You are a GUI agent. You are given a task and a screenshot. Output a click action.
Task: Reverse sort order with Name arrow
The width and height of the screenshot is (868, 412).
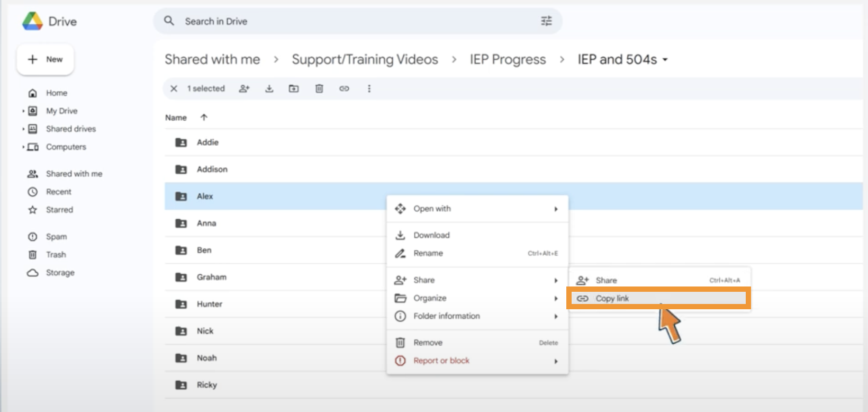click(x=204, y=118)
